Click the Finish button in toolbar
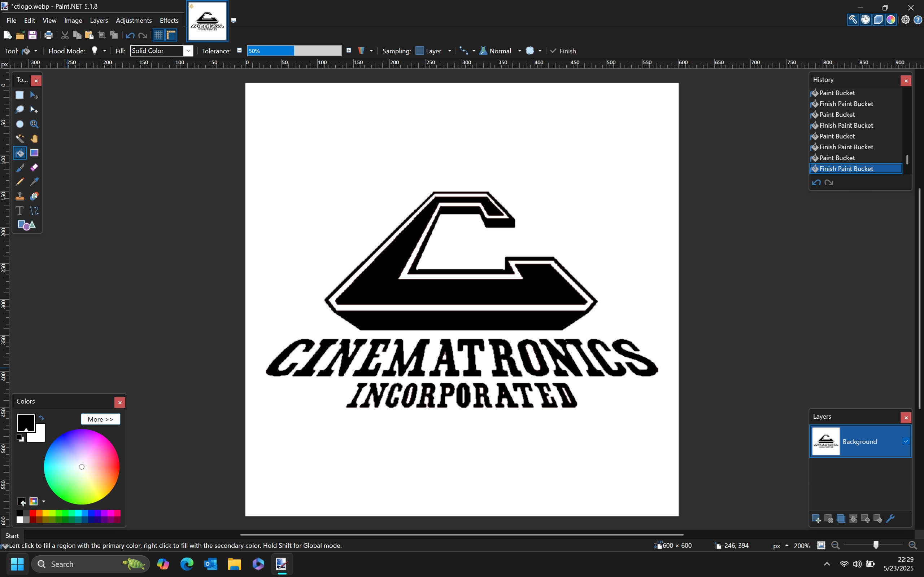Screen dimensions: 924x577 tap(563, 51)
